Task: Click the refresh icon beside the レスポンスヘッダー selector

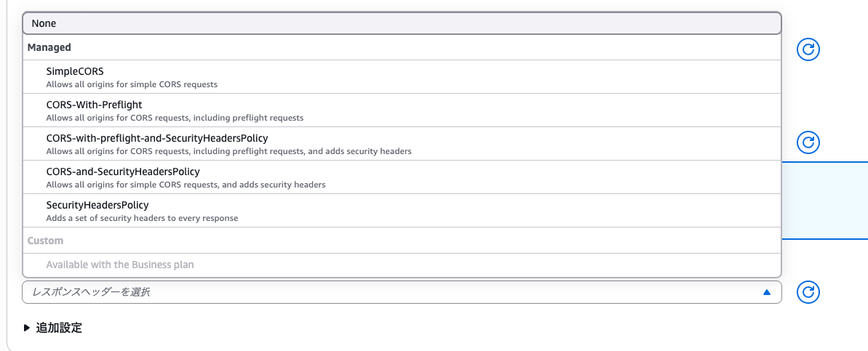Action: [x=808, y=292]
